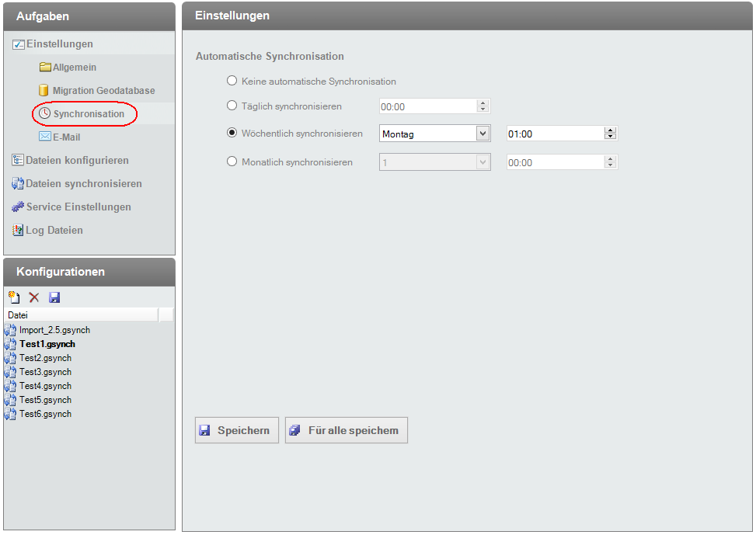Open Dateien synchronisieren menu item
The width and height of the screenshot is (756, 535).
coord(83,184)
